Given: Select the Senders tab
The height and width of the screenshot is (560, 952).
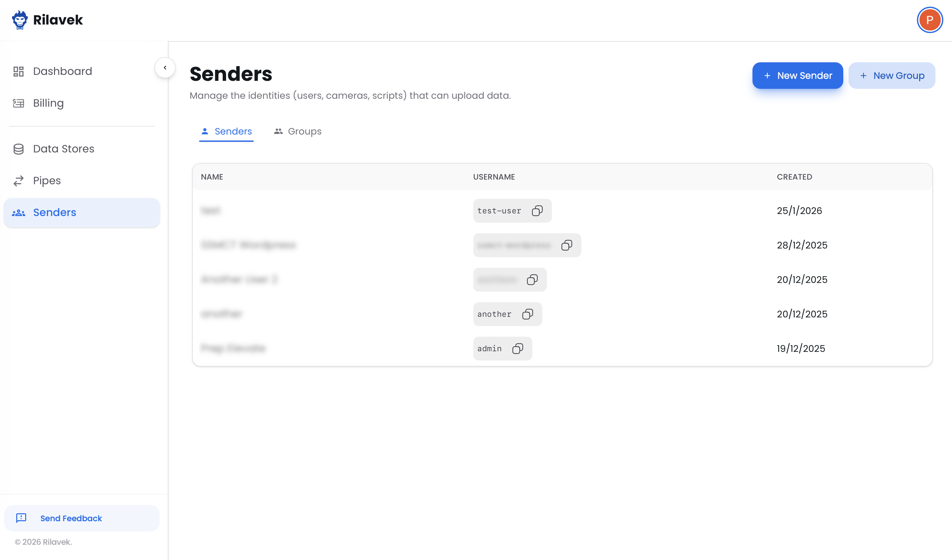Looking at the screenshot, I should coord(226,132).
